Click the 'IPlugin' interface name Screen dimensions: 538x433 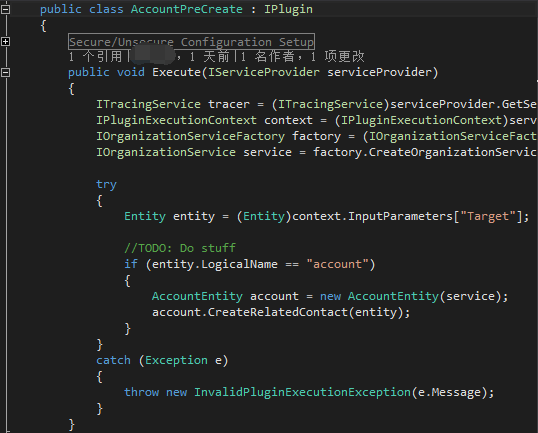click(x=288, y=9)
